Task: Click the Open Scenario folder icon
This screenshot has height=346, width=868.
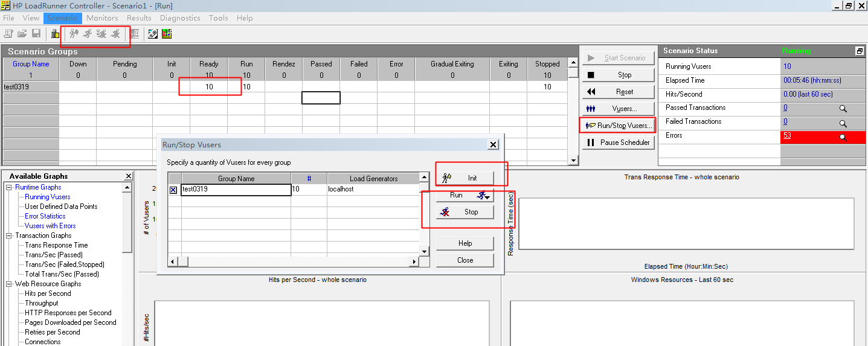Action: tap(22, 34)
